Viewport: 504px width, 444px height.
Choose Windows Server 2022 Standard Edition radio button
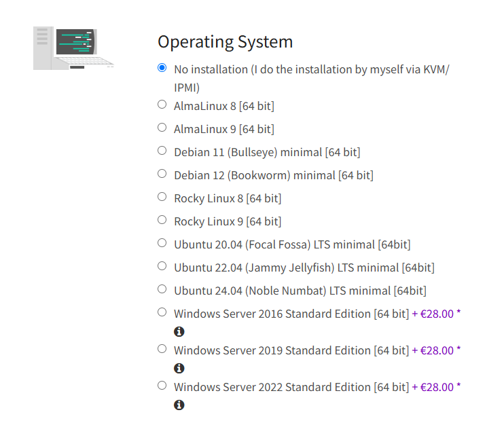tap(162, 386)
